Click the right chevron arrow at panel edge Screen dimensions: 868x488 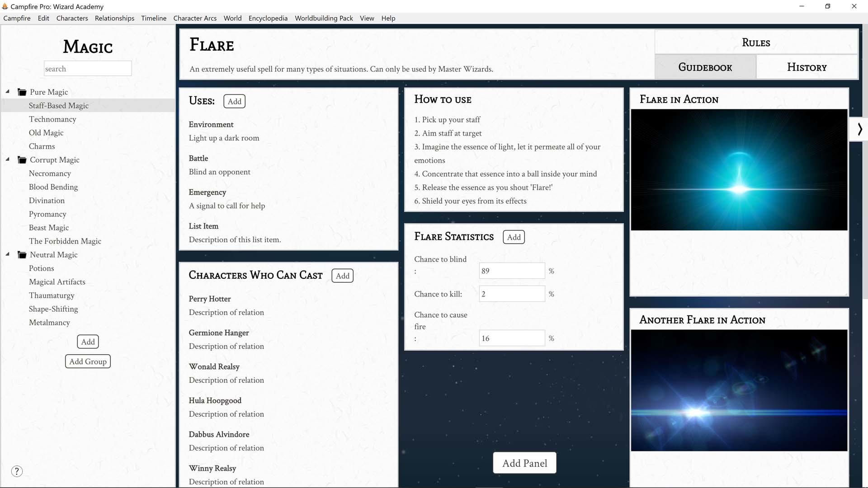tap(859, 130)
